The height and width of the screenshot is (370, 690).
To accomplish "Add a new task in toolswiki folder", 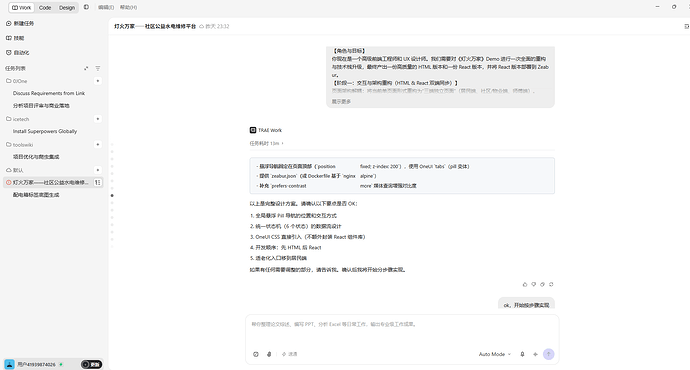I will [98, 144].
